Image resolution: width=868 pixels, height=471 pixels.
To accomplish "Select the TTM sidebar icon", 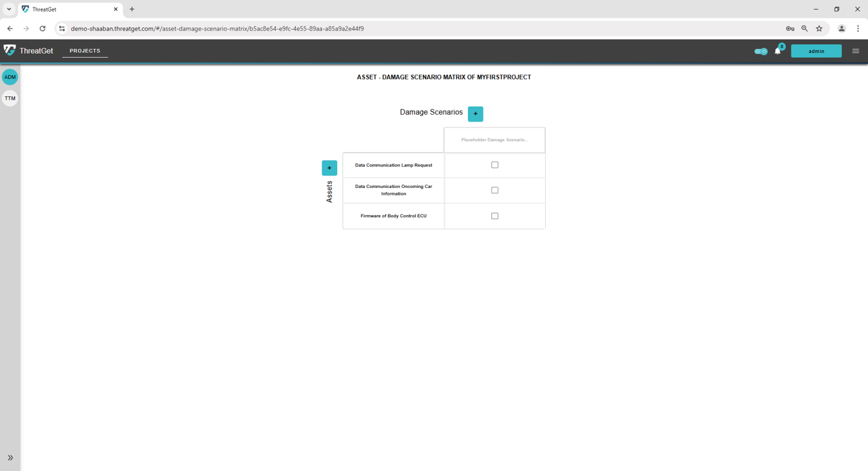I will coord(10,98).
